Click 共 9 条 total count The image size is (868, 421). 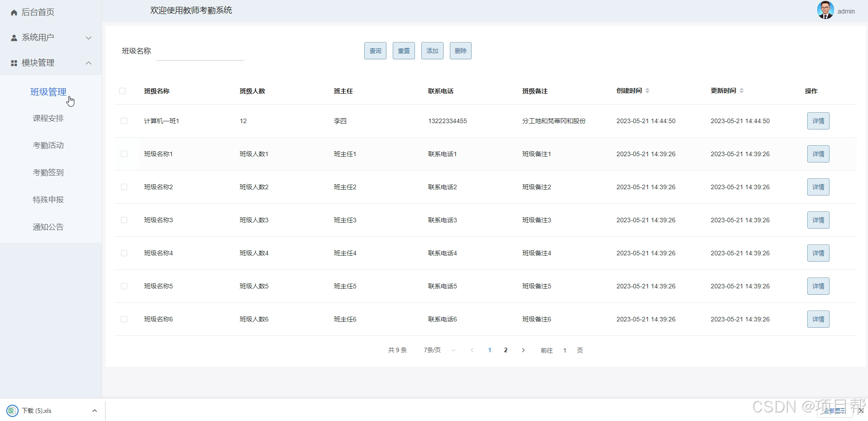(x=397, y=350)
